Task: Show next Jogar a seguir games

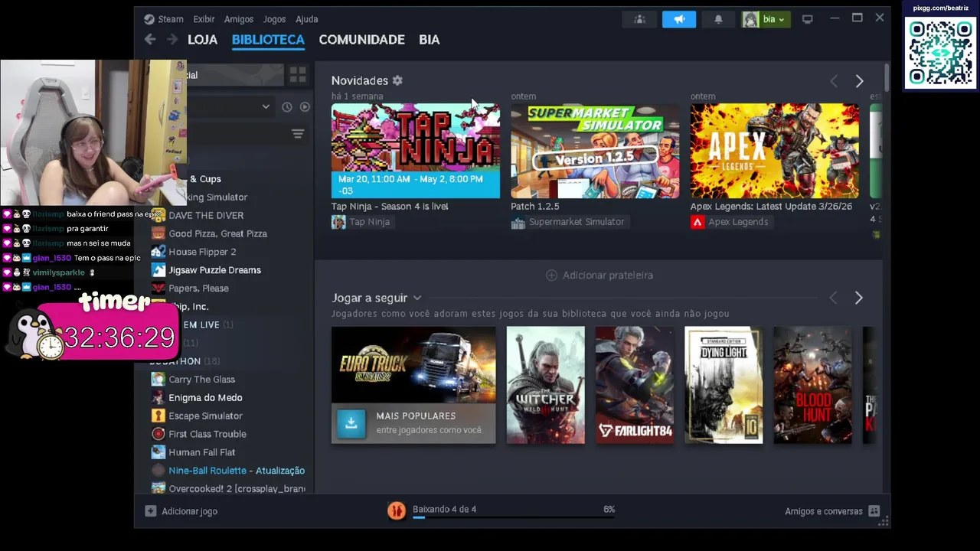Action: [x=858, y=298]
